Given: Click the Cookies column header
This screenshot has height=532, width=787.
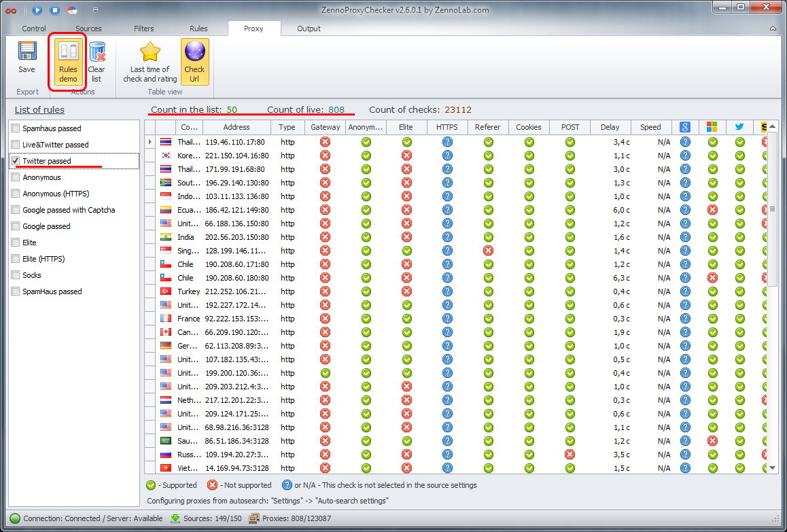Looking at the screenshot, I should [529, 128].
